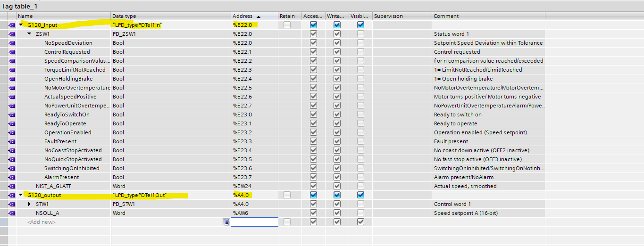Select the "LPD_typePDTel1In" data type cell
The width and height of the screenshot is (644, 246).
click(171, 25)
